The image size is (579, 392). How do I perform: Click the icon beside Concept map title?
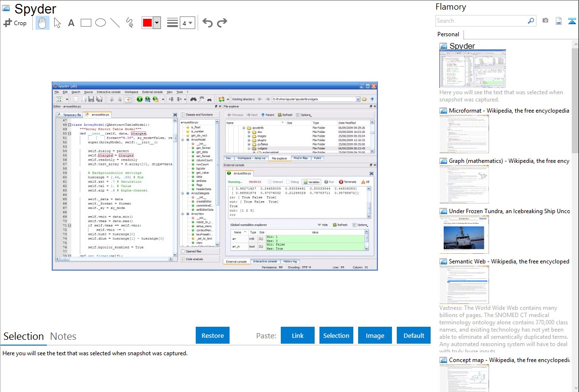tap(443, 360)
